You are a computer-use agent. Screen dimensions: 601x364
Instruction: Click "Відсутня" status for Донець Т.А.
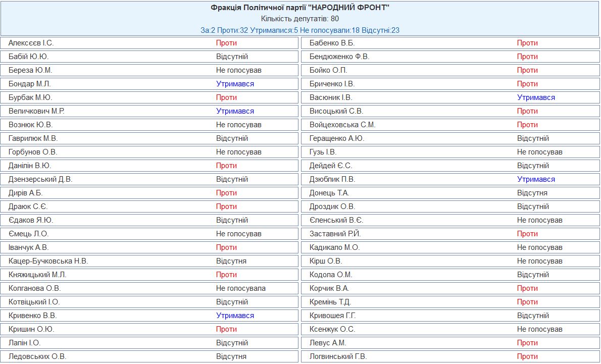pyautogui.click(x=532, y=193)
